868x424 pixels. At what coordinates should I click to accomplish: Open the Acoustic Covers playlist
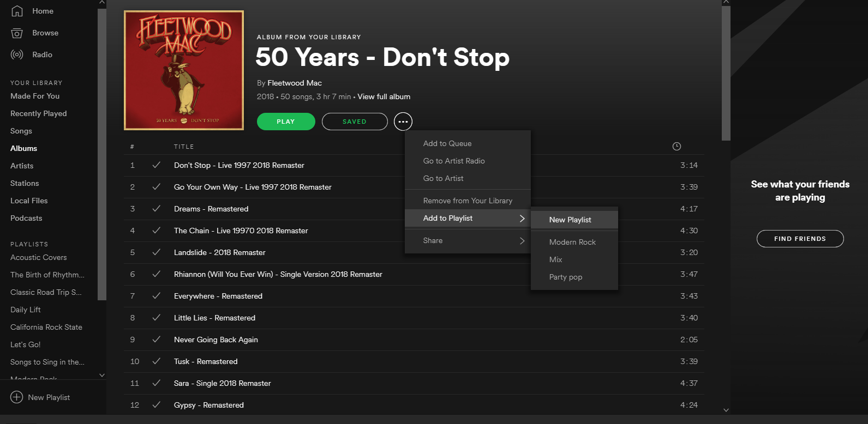click(x=39, y=257)
